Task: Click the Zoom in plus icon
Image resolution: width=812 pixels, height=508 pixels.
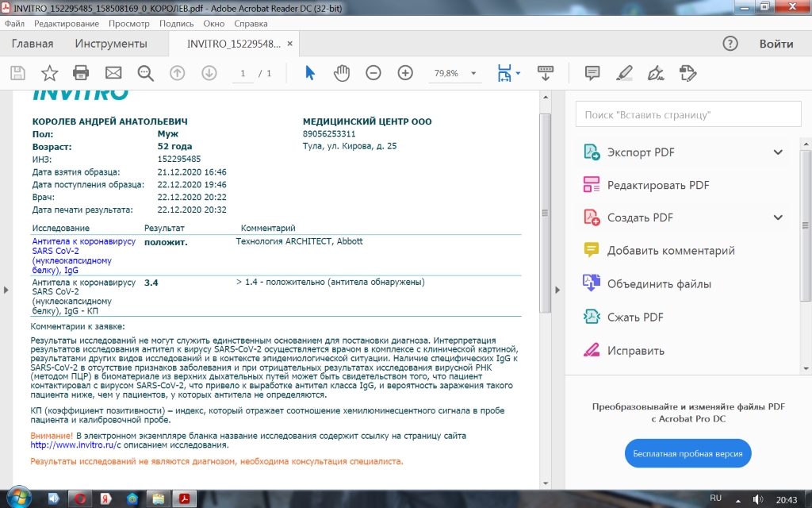Action: coord(405,73)
